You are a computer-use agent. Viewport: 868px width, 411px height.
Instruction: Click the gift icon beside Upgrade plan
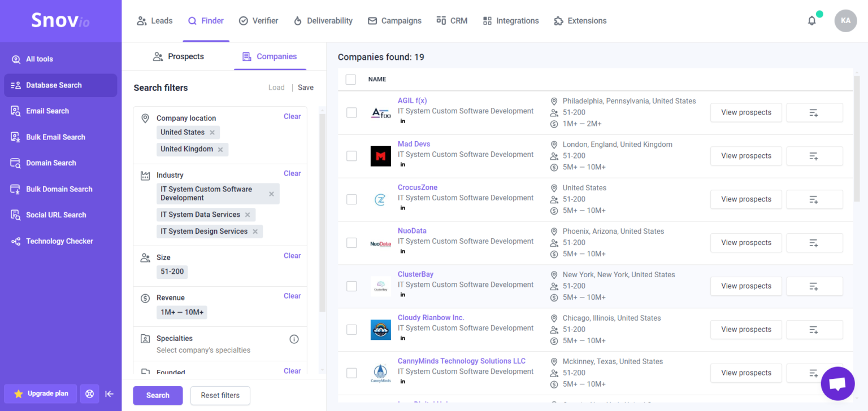(x=89, y=393)
